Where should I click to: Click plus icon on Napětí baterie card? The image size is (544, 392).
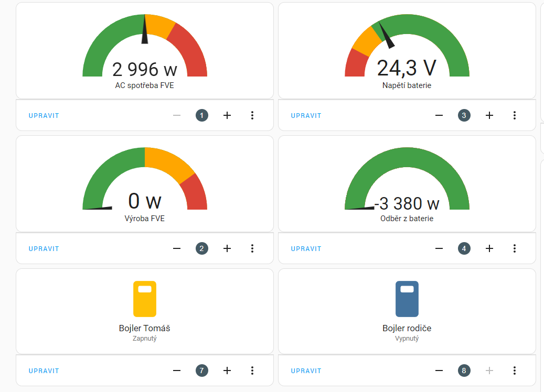point(489,115)
